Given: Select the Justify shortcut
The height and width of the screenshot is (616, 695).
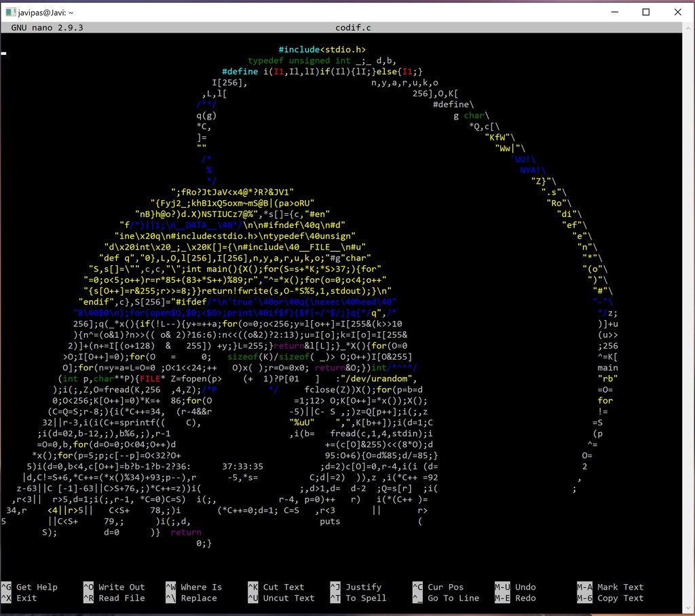Looking at the screenshot, I should [364, 587].
